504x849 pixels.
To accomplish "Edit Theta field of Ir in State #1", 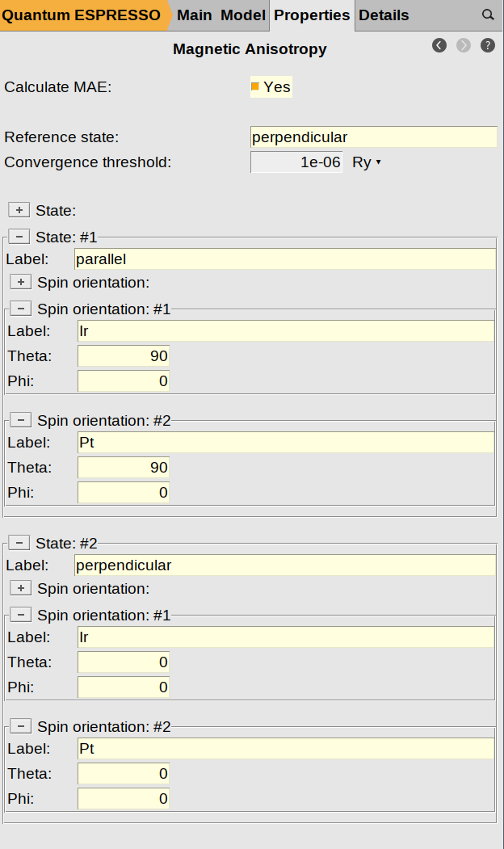I will tap(124, 356).
